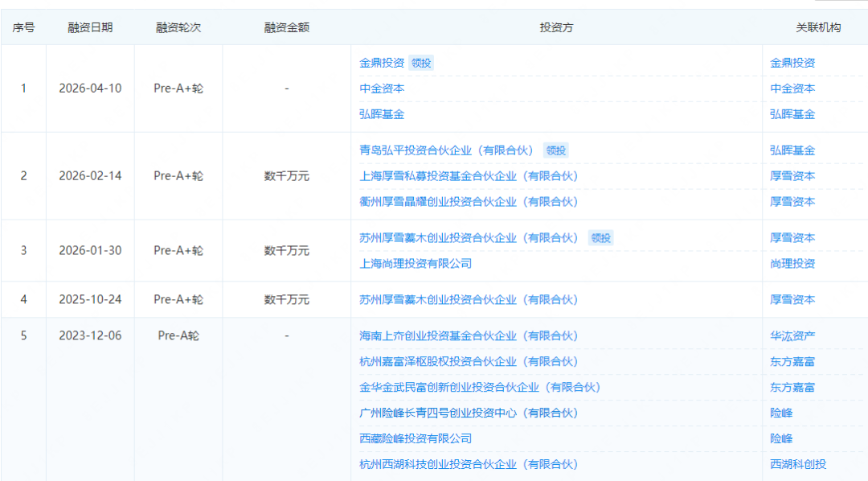This screenshot has height=481, width=868.
Task: Click 领投 badge beside 金鼎投资
Action: (421, 63)
